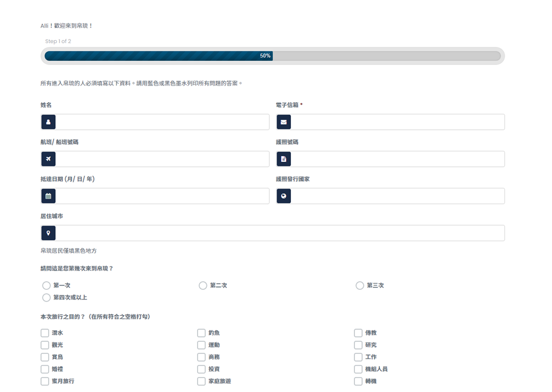
Task: Focus the 姓名 text input field
Action: pos(162,122)
